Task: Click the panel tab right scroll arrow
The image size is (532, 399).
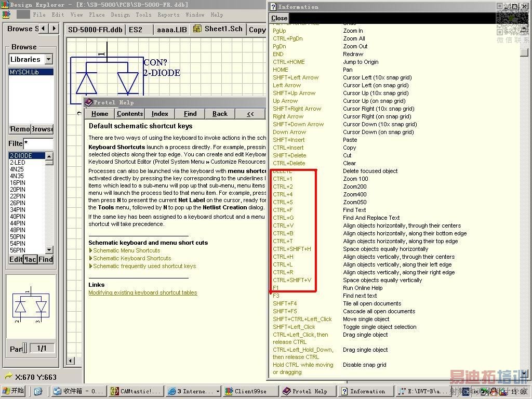Action: pyautogui.click(x=54, y=29)
